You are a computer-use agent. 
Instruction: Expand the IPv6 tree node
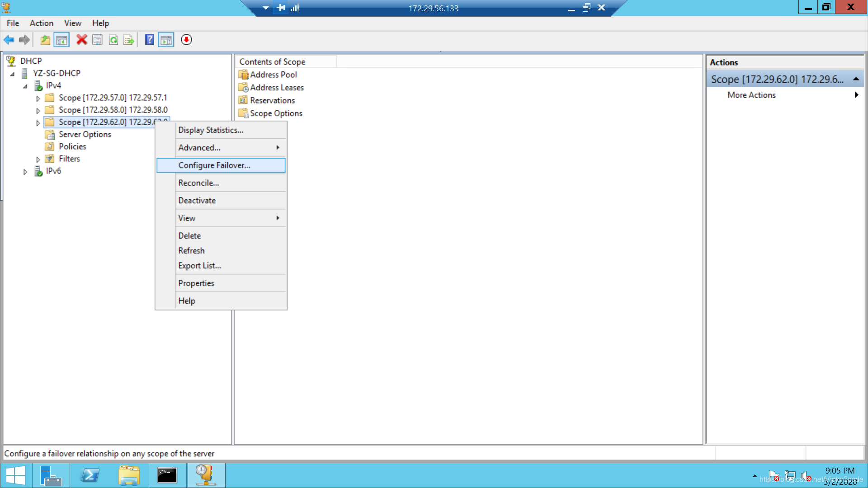click(24, 170)
